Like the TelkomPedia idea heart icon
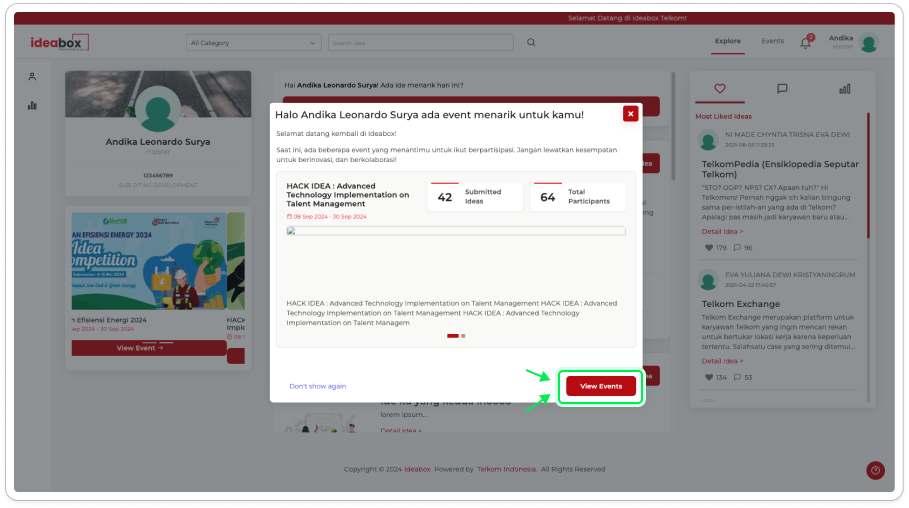The width and height of the screenshot is (909, 508). [708, 248]
